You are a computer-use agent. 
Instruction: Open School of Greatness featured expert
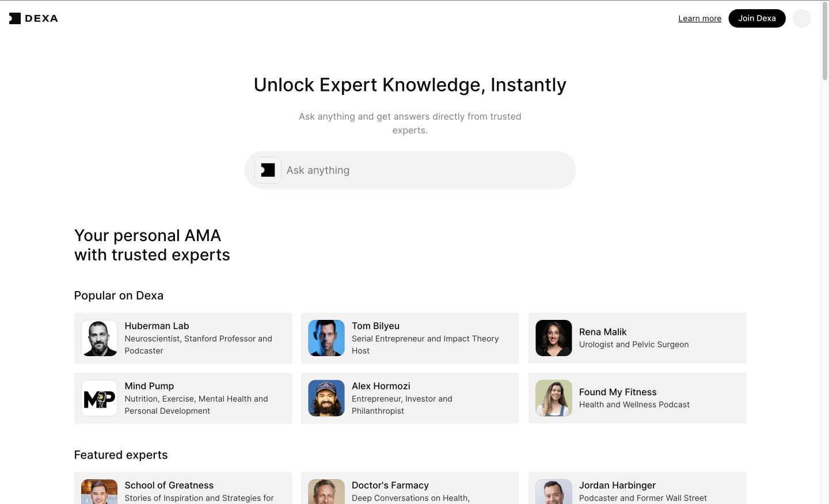click(183, 488)
